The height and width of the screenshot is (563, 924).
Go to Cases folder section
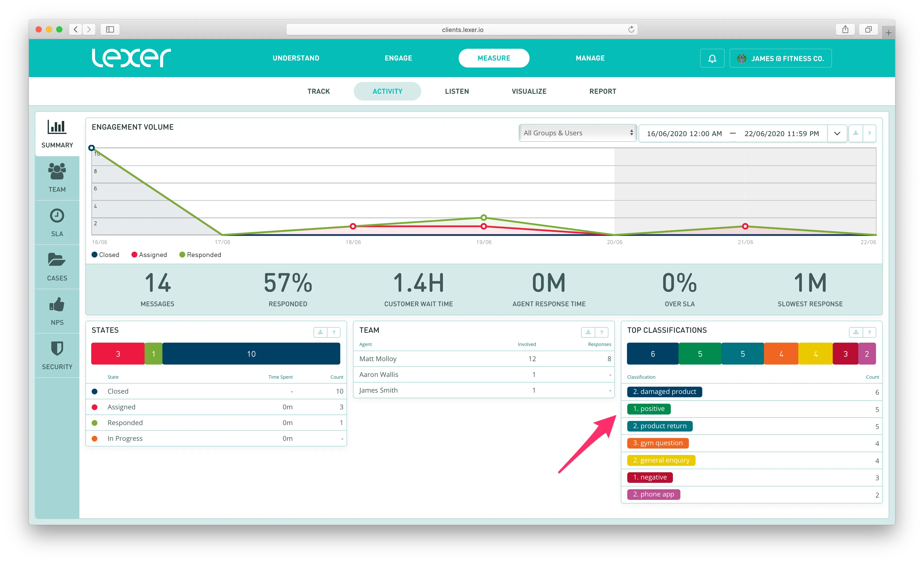point(57,267)
